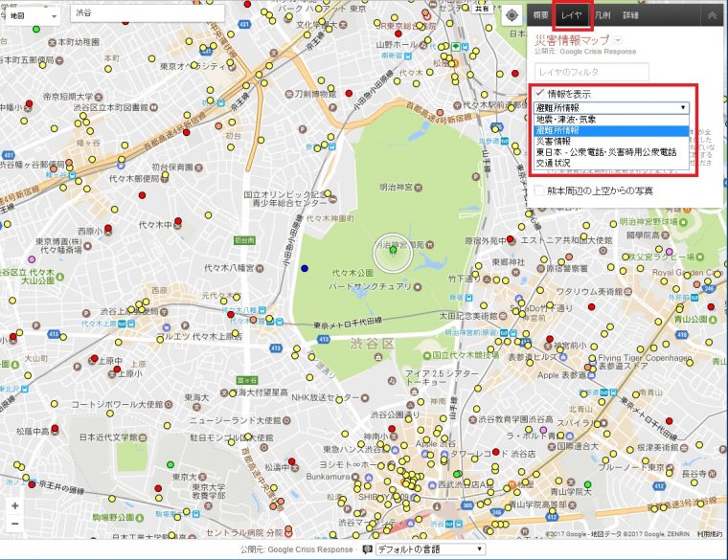
Task: Center the map on my location
Action: pyautogui.click(x=512, y=15)
